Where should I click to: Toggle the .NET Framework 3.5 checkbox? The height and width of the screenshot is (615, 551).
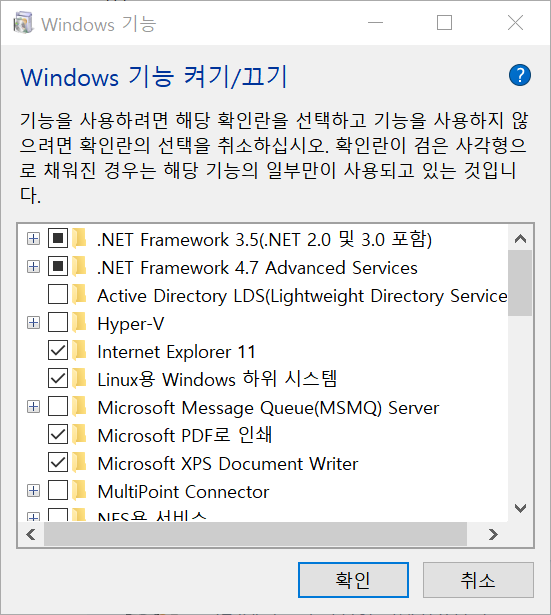click(58, 238)
